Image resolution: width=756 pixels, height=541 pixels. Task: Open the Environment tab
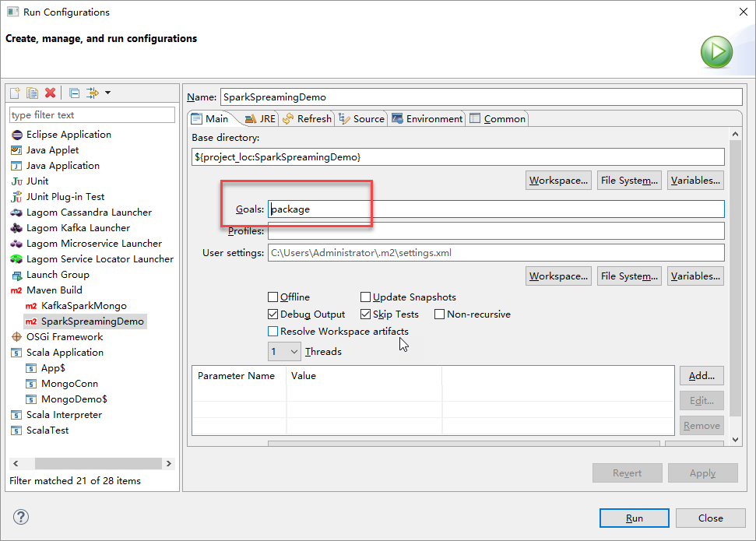click(x=427, y=119)
